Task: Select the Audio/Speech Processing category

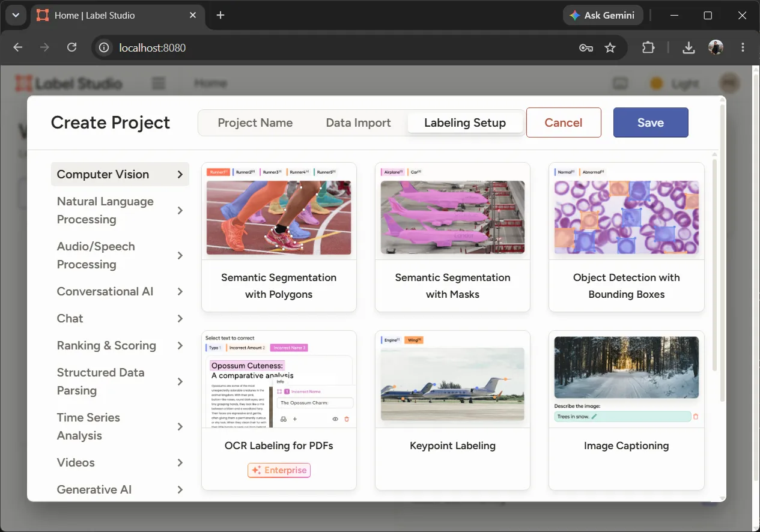Action: pos(120,255)
